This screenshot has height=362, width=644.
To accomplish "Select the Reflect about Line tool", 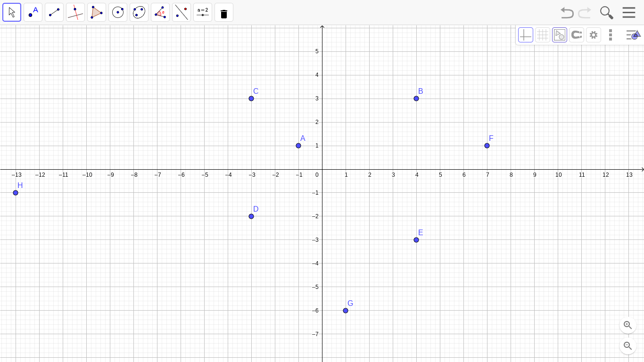I will (182, 12).
